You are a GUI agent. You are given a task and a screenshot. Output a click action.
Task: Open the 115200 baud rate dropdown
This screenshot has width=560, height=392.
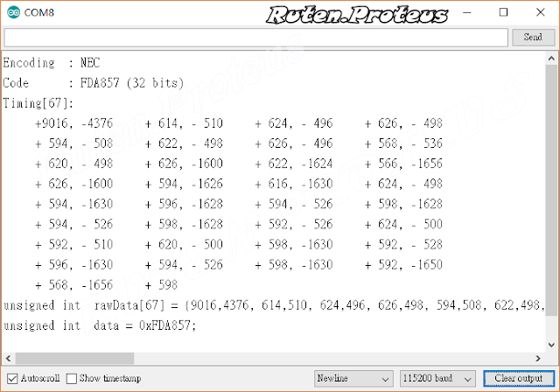(437, 378)
